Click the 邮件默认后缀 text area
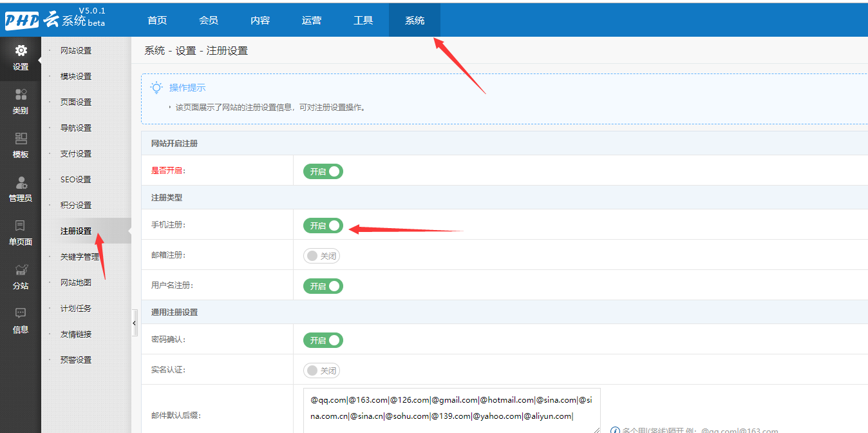 pos(451,409)
